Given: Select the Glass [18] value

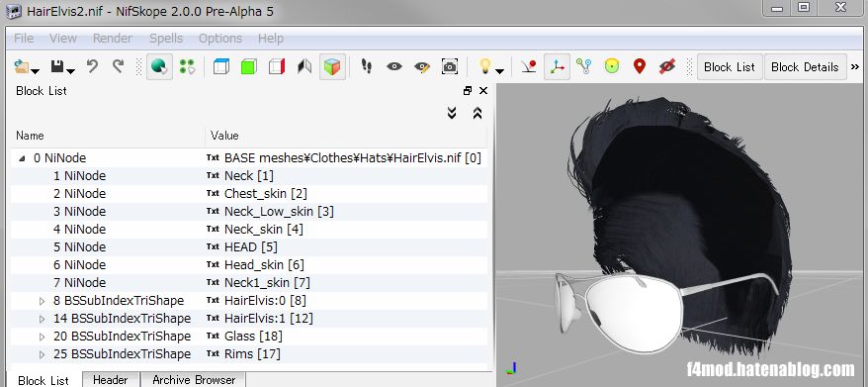Looking at the screenshot, I should 253,336.
